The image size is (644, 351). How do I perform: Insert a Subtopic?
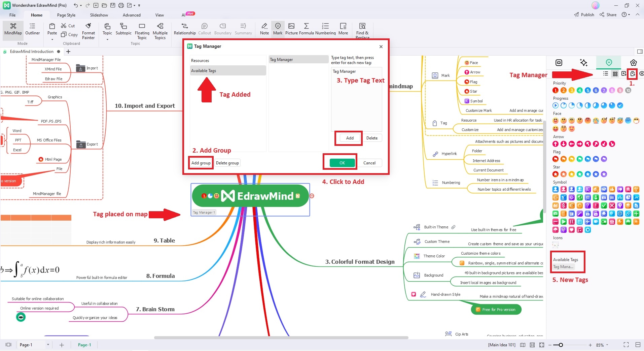123,29
